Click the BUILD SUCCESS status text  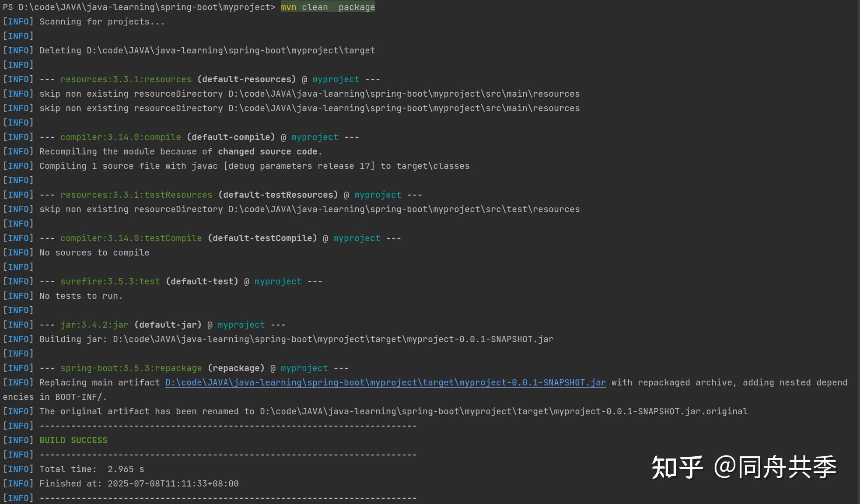click(x=73, y=440)
